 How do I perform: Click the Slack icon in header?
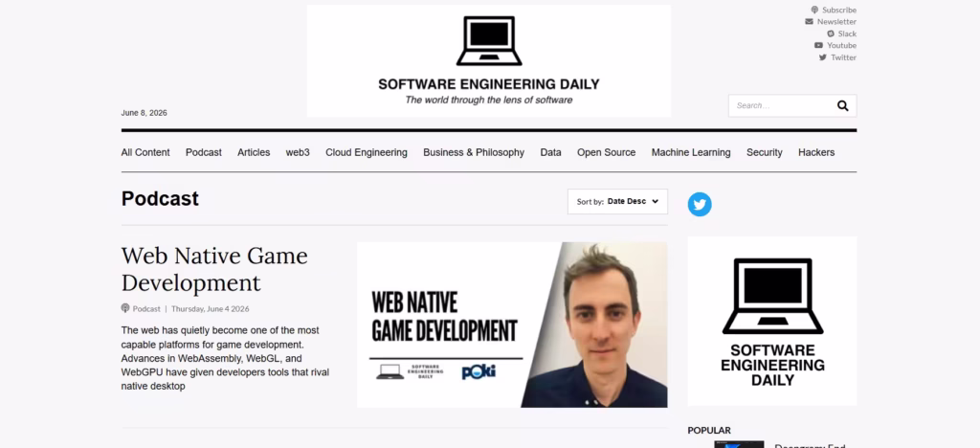[x=831, y=34]
